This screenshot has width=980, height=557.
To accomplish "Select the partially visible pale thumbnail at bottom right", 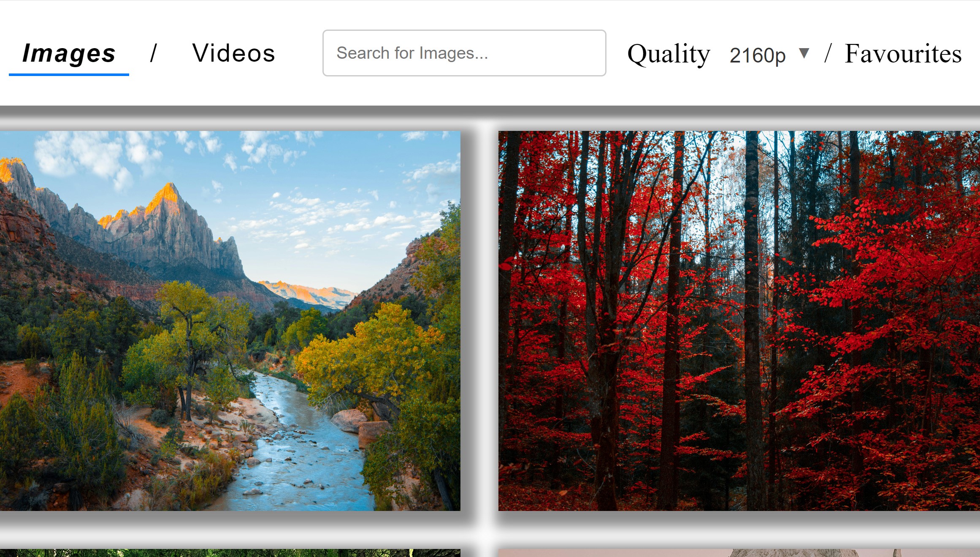I will tap(739, 553).
